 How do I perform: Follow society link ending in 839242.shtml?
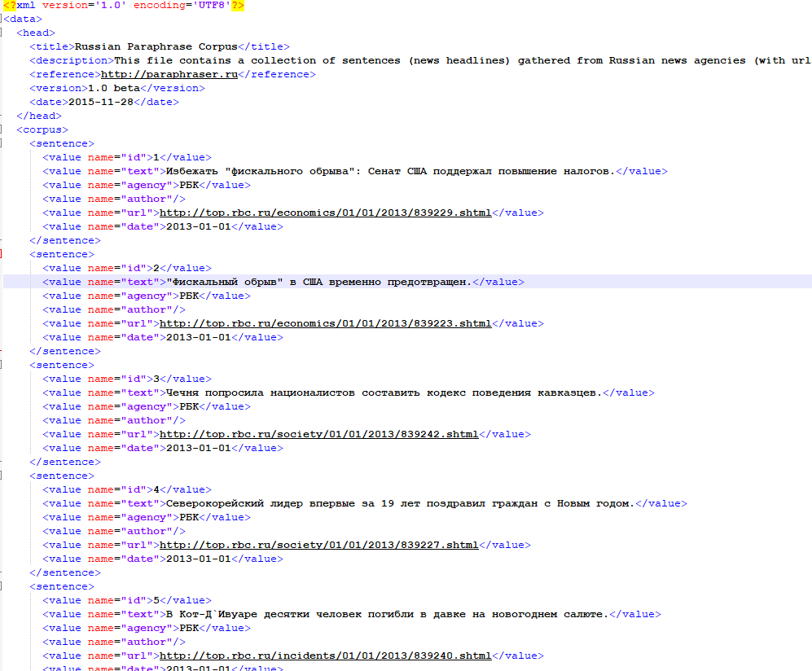tap(319, 434)
